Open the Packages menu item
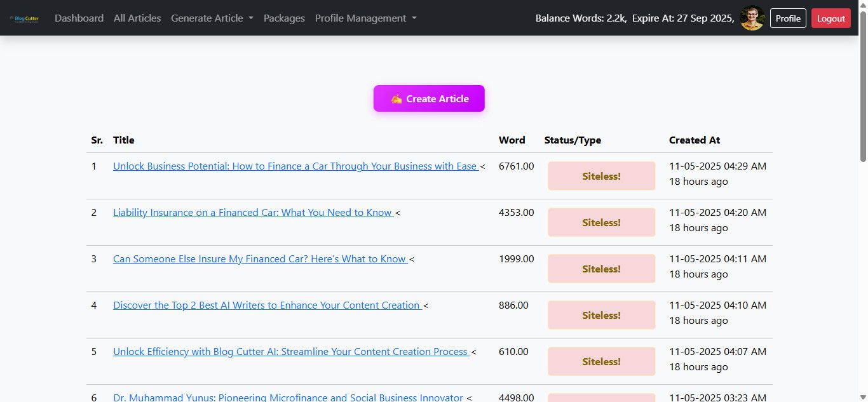 pos(284,18)
